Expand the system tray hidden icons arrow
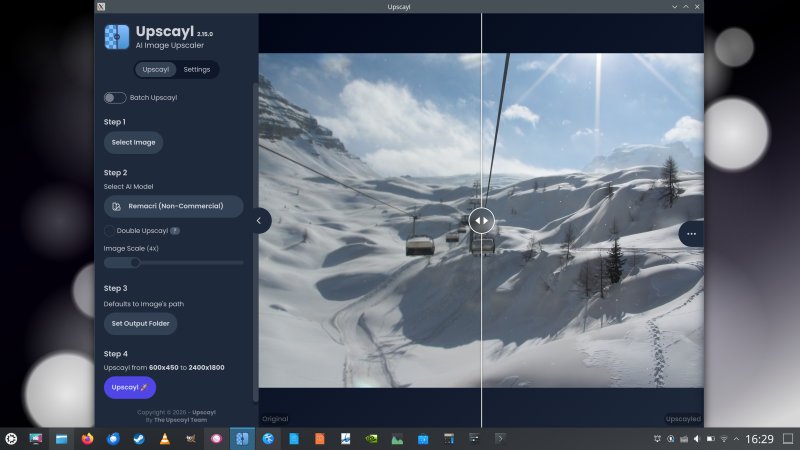The width and height of the screenshot is (800, 450). click(x=736, y=439)
